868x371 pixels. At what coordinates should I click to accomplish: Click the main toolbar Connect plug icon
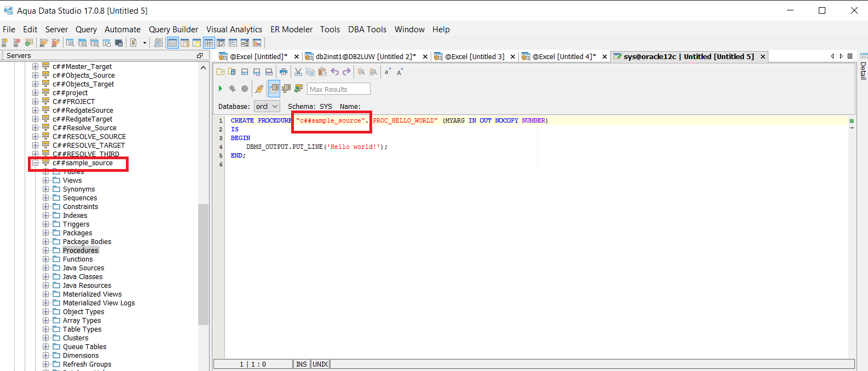point(43,43)
